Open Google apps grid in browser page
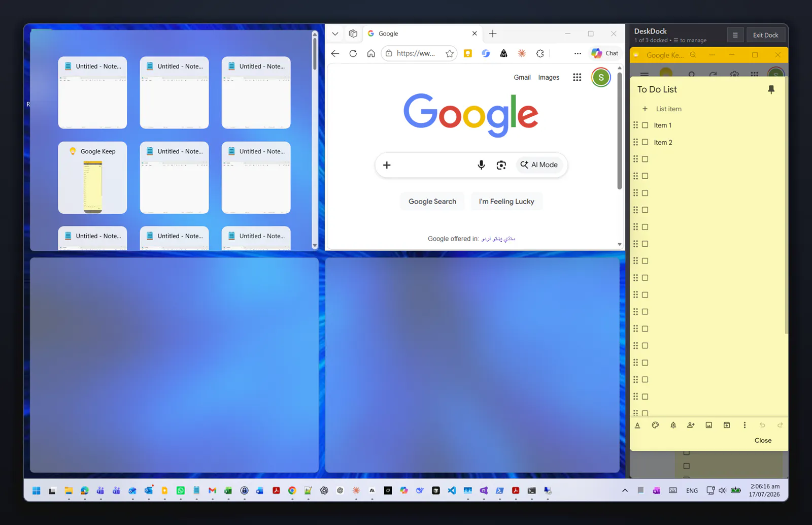Image resolution: width=812 pixels, height=525 pixels. (577, 77)
